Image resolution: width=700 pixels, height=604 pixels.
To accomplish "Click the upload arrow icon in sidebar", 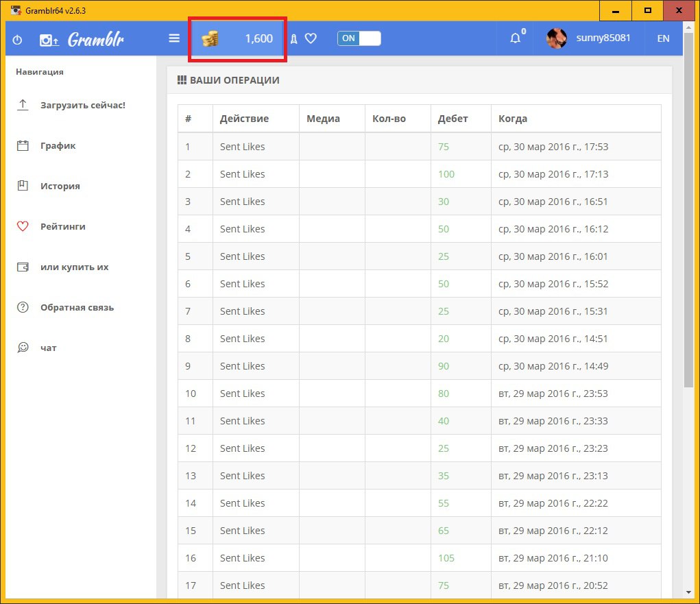I will (x=23, y=105).
